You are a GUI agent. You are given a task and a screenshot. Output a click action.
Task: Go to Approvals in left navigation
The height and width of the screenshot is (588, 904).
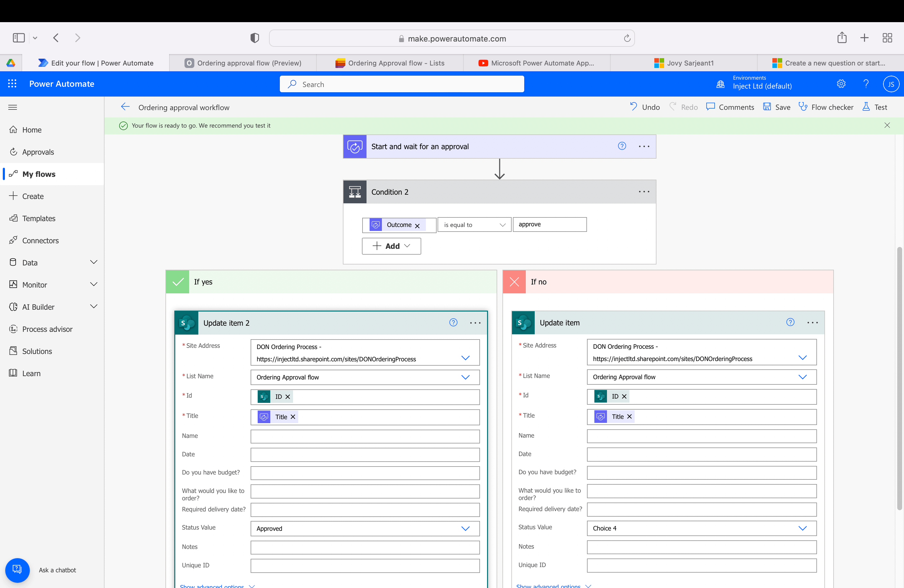pos(38,152)
